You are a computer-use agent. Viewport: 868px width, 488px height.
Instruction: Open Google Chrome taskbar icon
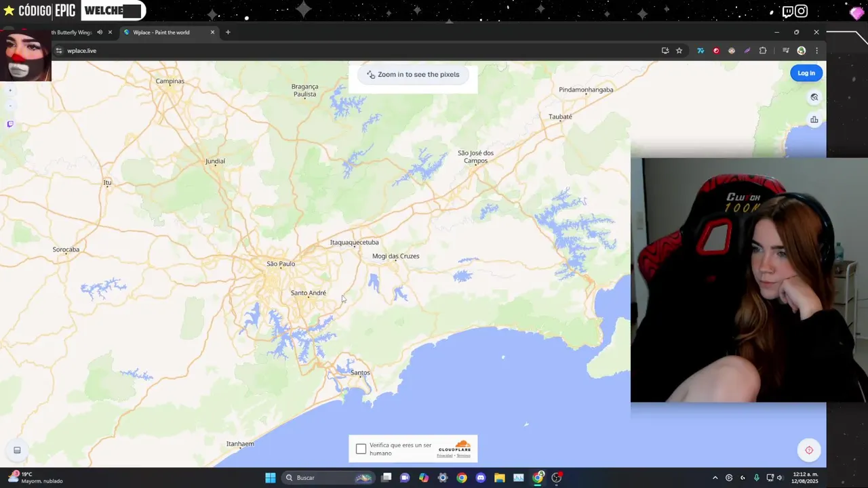pos(462,478)
